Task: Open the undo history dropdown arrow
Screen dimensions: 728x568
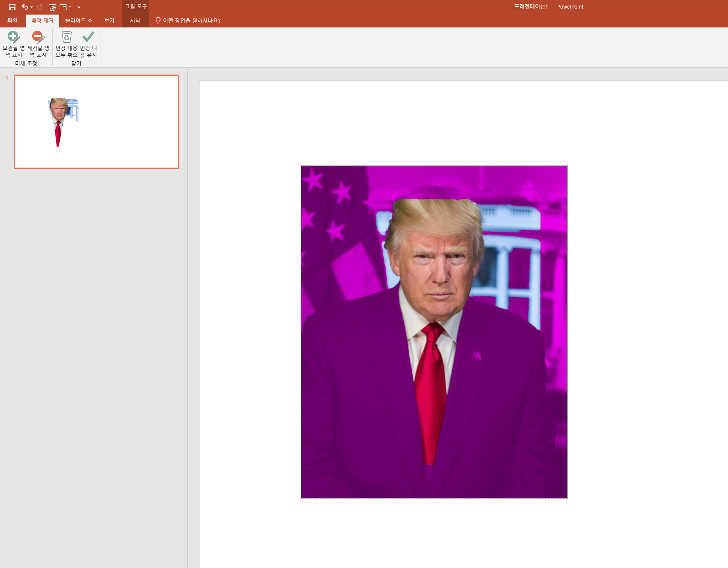Action: coord(32,7)
